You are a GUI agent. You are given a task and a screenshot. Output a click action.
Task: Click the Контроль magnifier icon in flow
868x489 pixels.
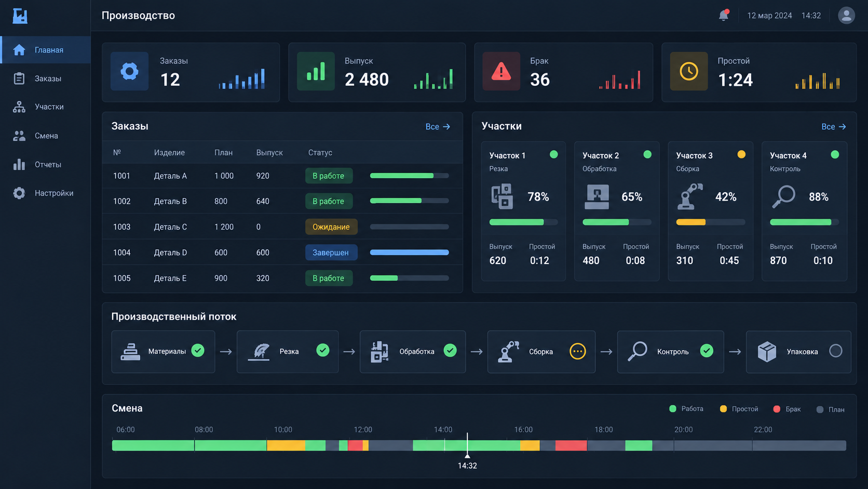point(637,352)
